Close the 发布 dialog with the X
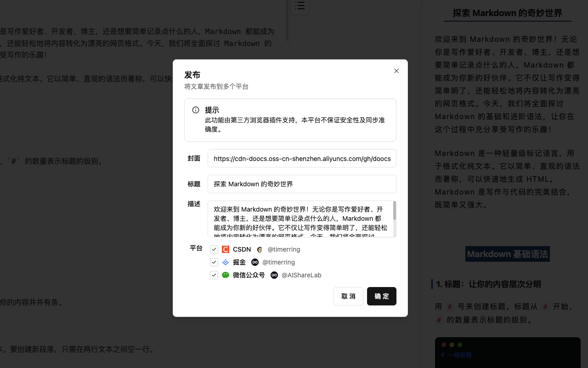The height and width of the screenshot is (368, 588). pyautogui.click(x=396, y=71)
